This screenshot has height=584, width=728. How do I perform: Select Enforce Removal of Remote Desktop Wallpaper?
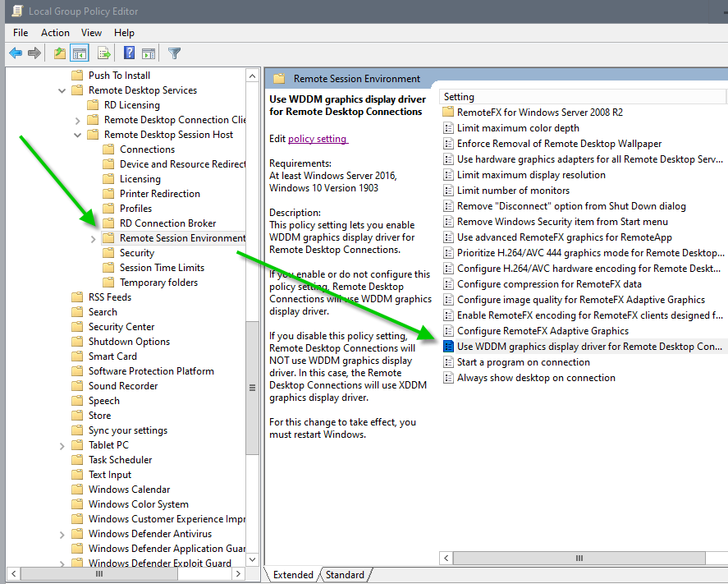click(559, 144)
